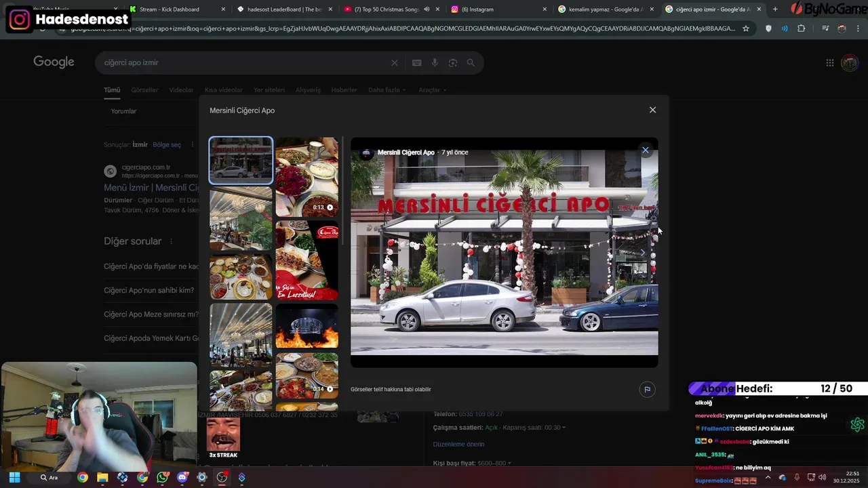The height and width of the screenshot is (488, 868).
Task: Play the 0:13 video thumbnail
Action: [x=307, y=176]
